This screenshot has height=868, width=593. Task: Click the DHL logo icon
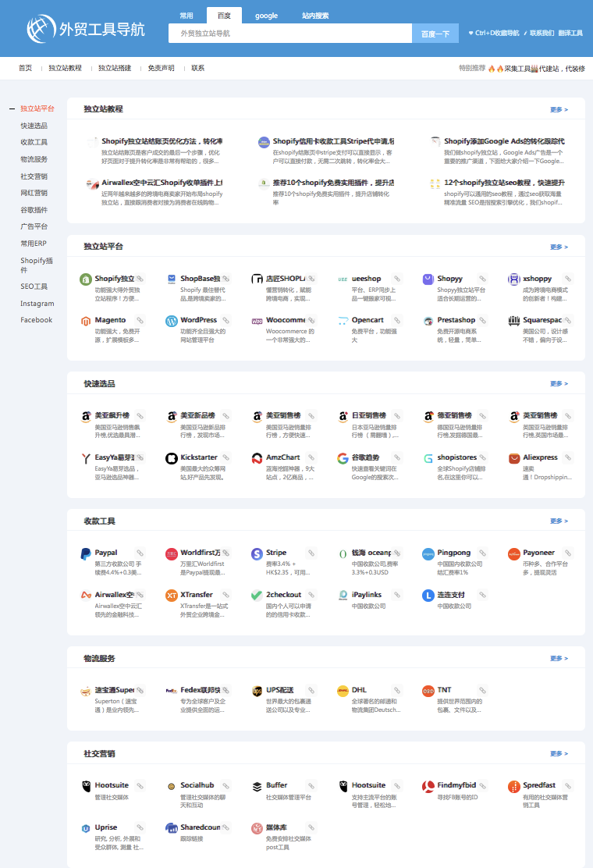point(343,691)
